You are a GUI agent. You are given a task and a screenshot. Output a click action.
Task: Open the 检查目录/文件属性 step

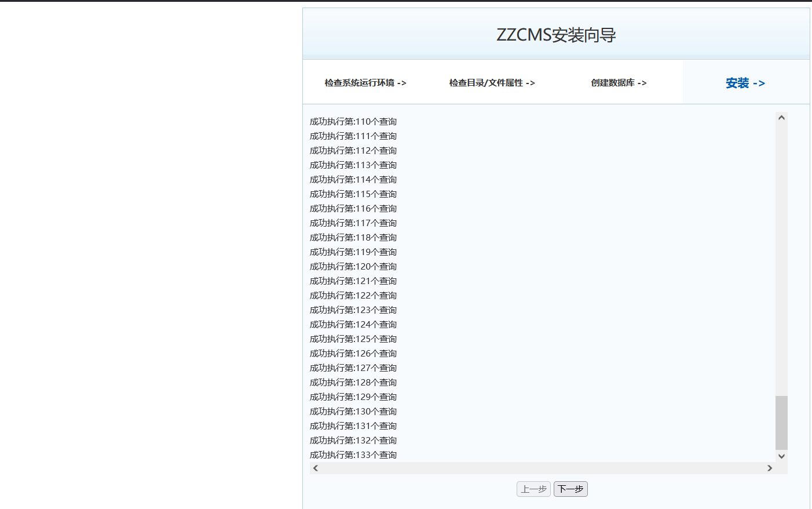pos(491,83)
